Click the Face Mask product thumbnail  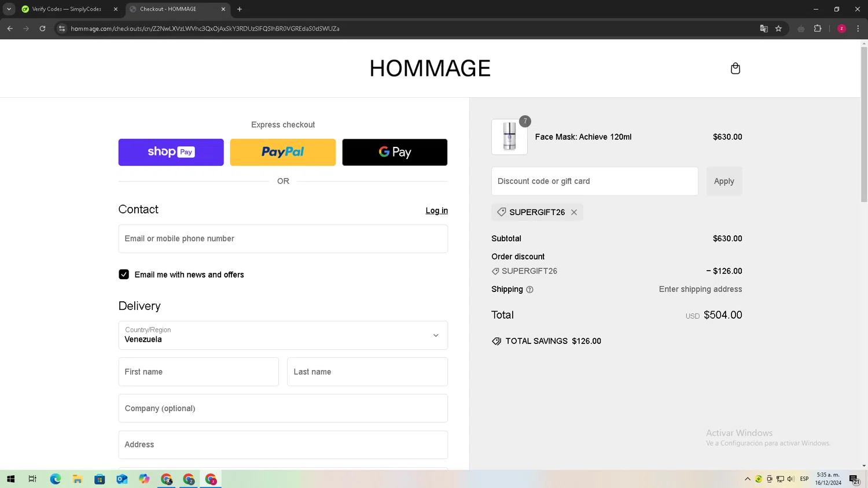point(509,137)
